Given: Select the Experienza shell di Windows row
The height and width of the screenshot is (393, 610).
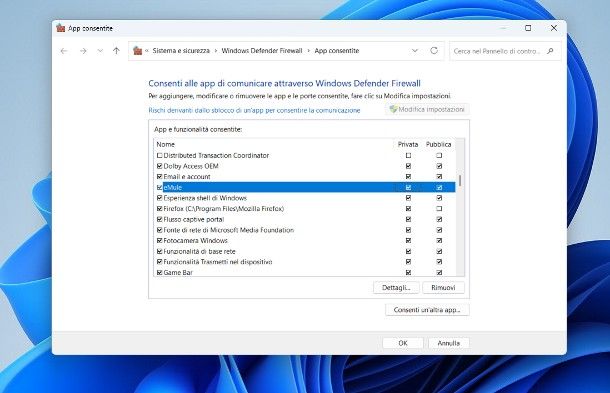Looking at the screenshot, I should (305, 198).
